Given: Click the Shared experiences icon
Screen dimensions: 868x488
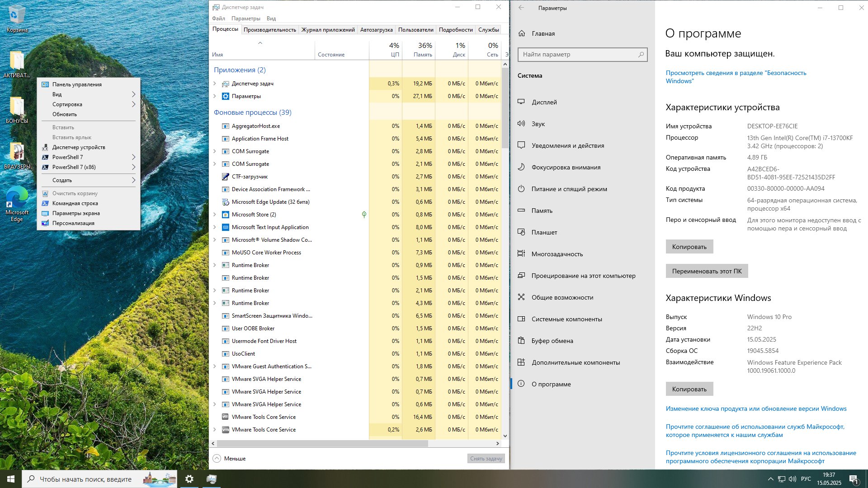Looking at the screenshot, I should click(x=521, y=297).
